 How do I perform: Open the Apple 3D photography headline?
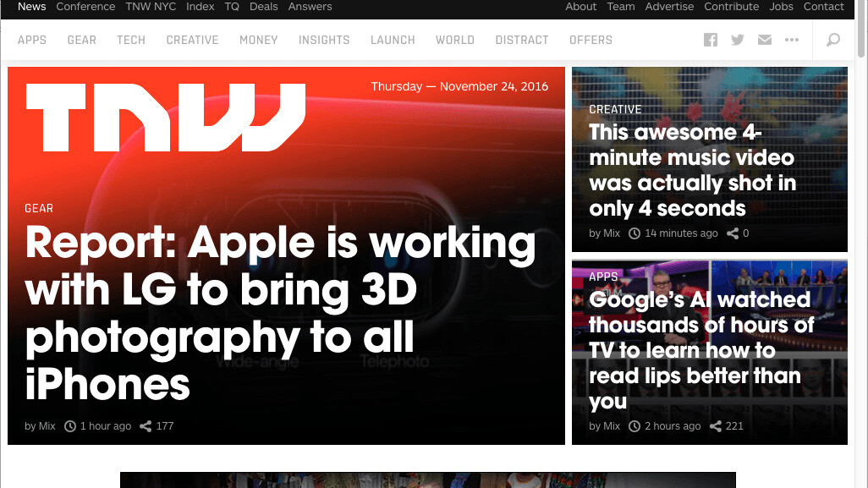[280, 313]
